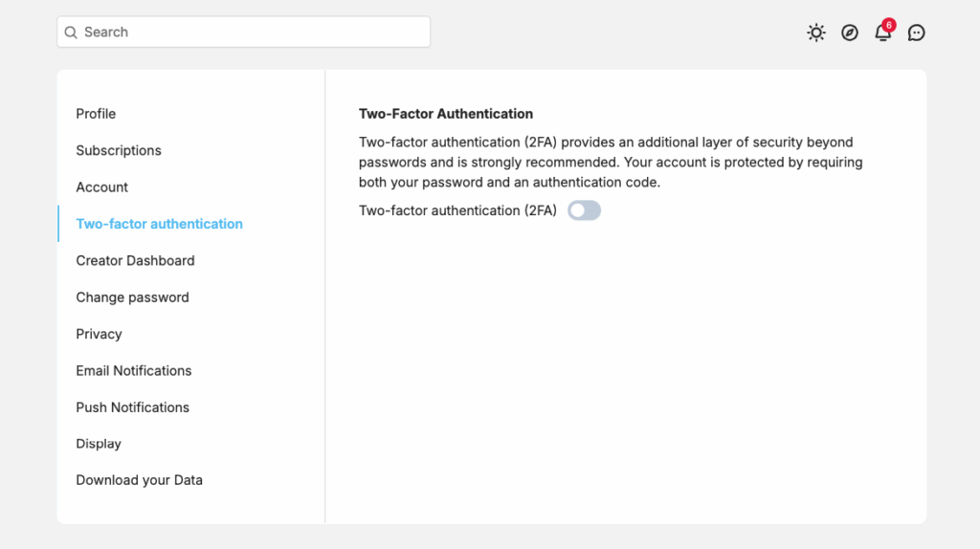Open the Profile settings section
Screen dimensions: 980x549
click(96, 114)
